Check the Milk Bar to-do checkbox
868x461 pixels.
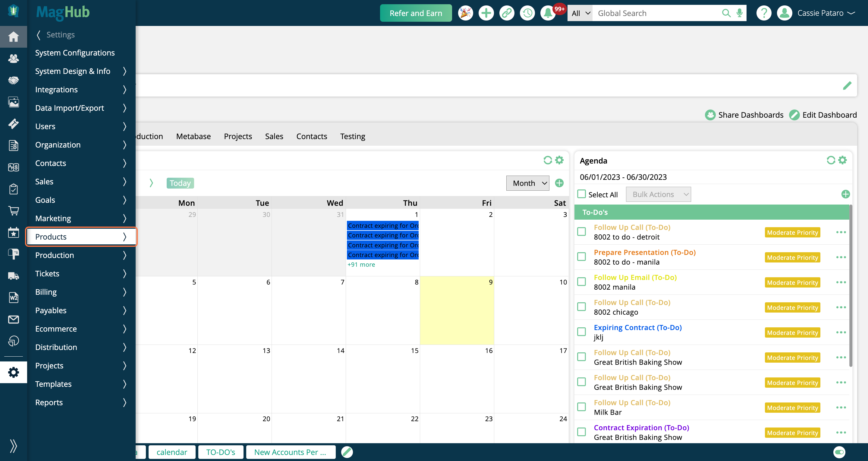[x=582, y=407]
